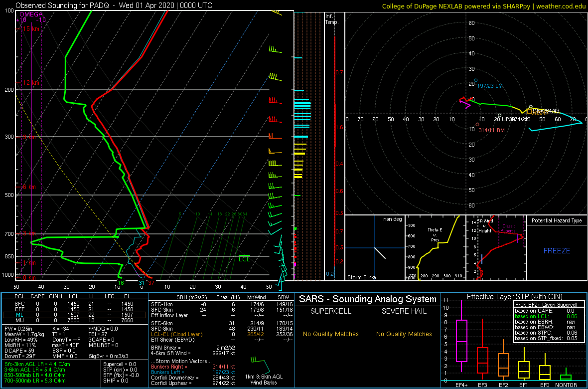Click the OMEGA label on the skew-T
The height and width of the screenshot is (389, 588).
pos(31,14)
